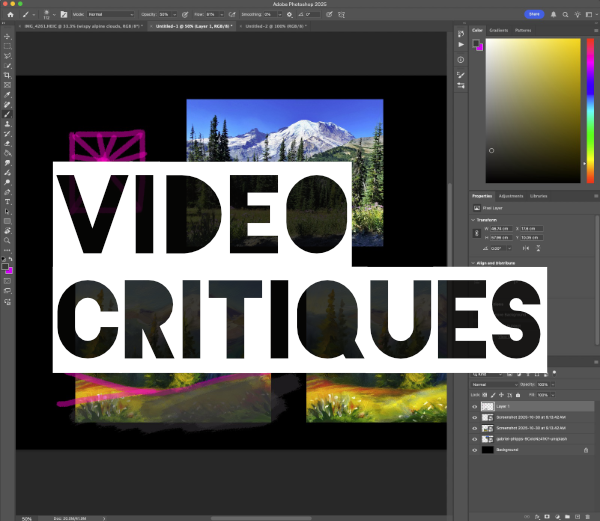This screenshot has height=521, width=600.
Task: Open the brush Mode dropdown
Action: (x=111, y=15)
